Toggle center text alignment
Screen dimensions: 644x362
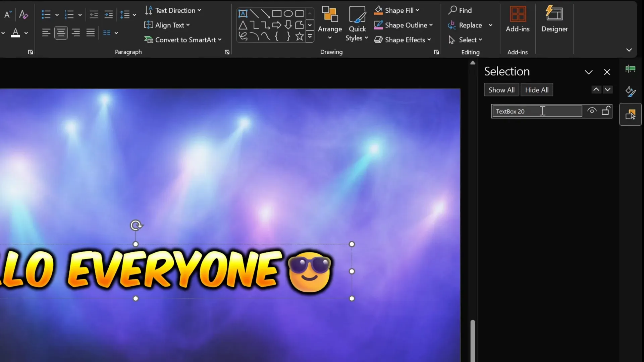[x=61, y=33]
